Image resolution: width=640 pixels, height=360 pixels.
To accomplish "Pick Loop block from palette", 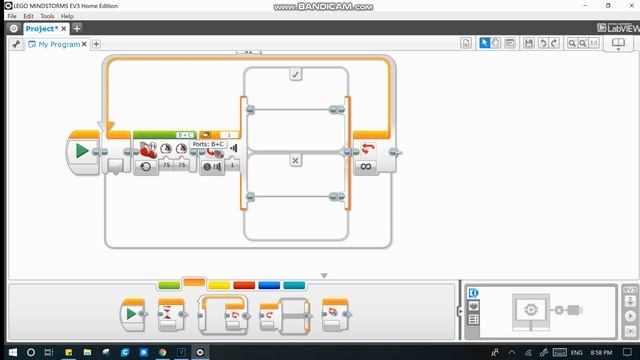I will 223,315.
